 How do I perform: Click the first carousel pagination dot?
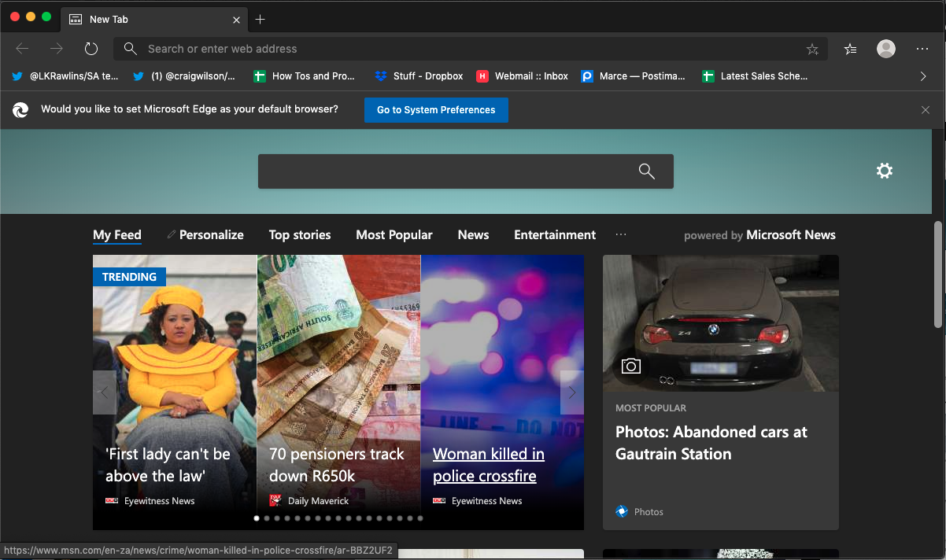click(x=257, y=518)
